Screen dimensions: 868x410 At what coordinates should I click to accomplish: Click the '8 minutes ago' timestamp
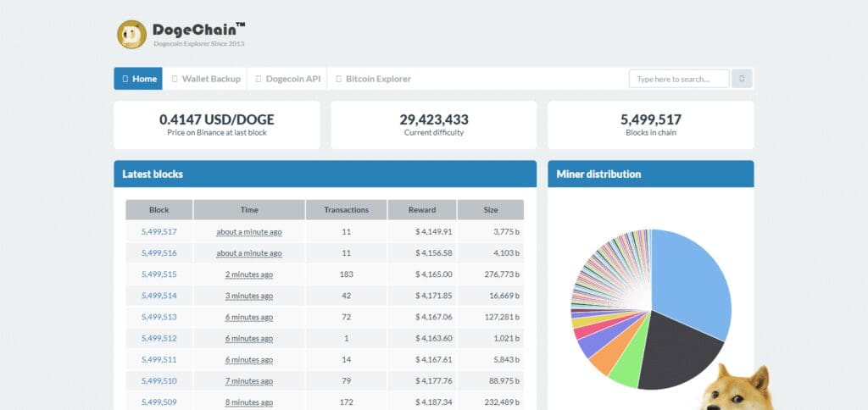coord(249,402)
